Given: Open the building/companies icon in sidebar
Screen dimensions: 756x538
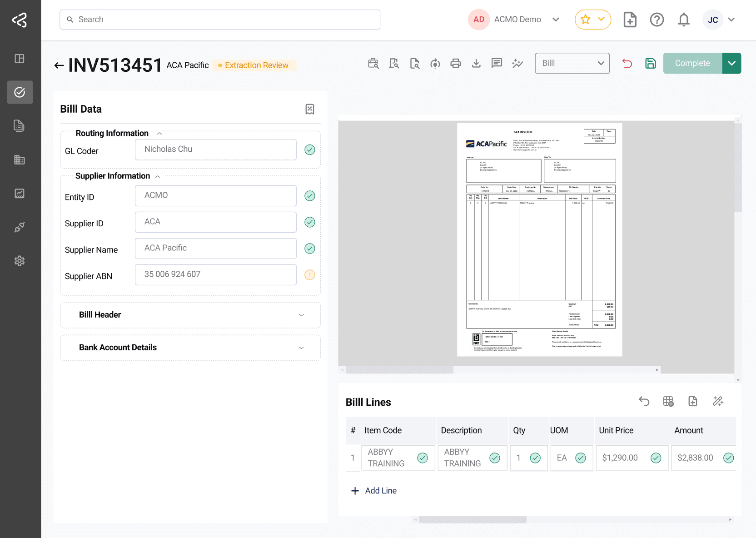Looking at the screenshot, I should coord(20,159).
